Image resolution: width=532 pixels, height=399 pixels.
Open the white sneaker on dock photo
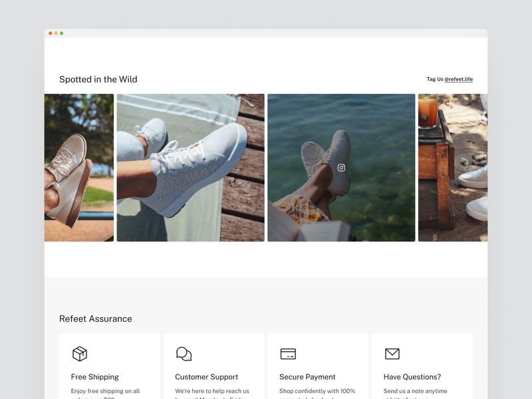(191, 168)
